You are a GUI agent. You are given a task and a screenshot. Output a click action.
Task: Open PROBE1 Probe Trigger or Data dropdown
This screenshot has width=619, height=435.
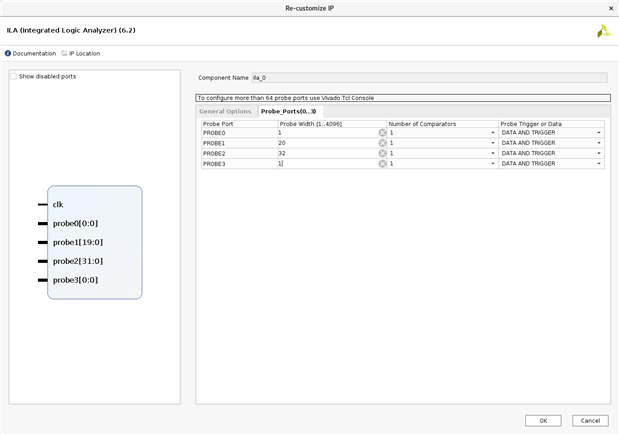point(551,143)
